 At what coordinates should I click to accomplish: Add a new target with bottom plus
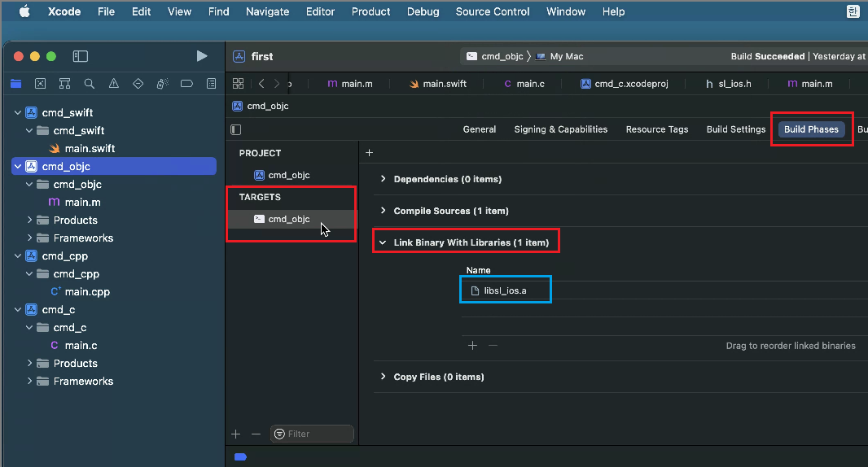pos(236,434)
